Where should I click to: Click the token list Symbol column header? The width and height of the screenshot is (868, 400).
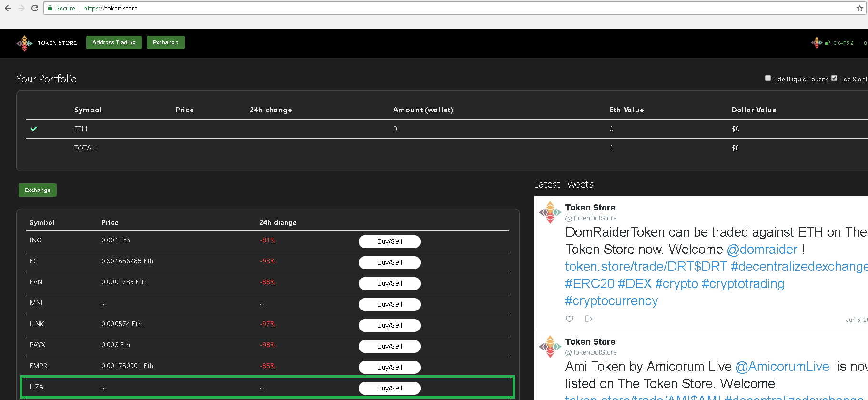click(x=42, y=222)
